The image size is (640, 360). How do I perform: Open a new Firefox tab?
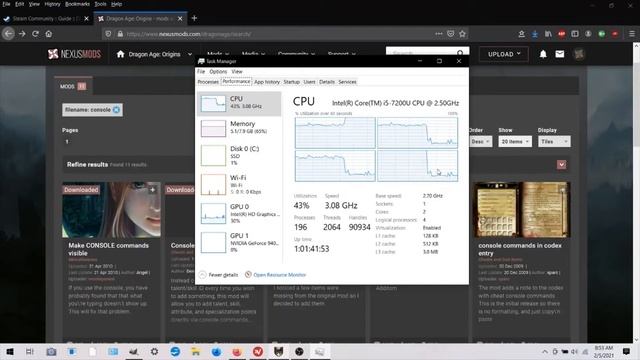click(x=194, y=18)
